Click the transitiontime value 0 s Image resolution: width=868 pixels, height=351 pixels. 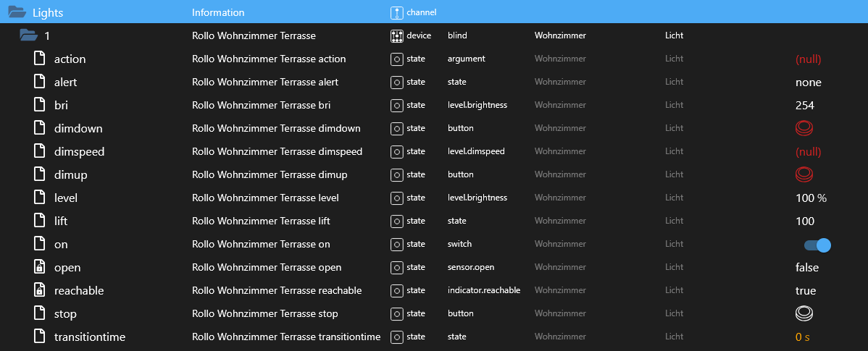click(x=802, y=337)
